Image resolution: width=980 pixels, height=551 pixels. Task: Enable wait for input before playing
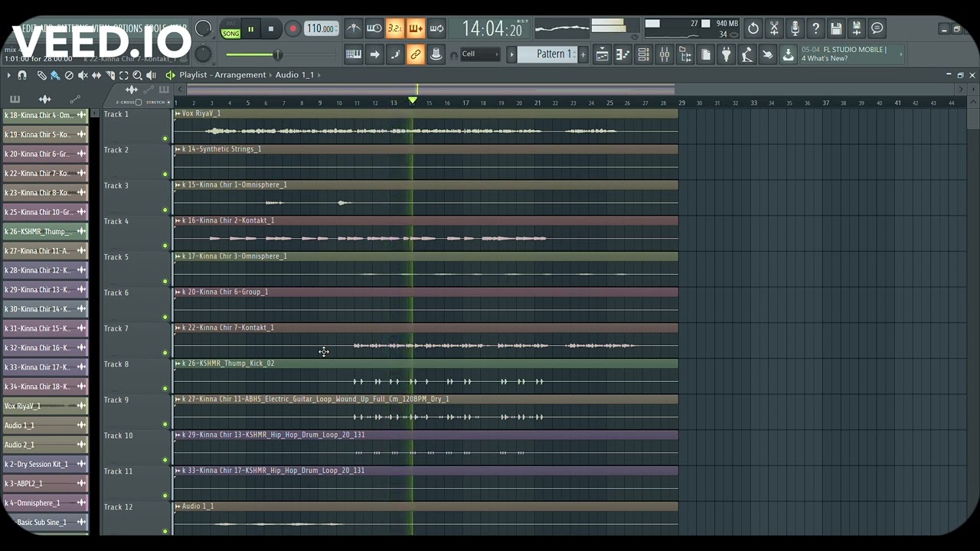tap(374, 29)
